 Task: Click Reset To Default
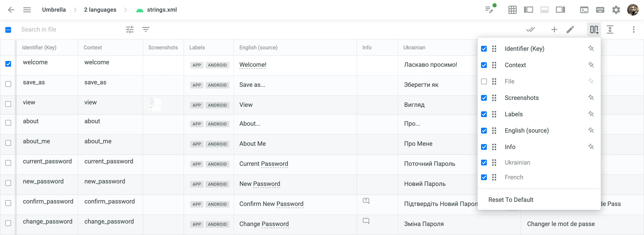511,200
